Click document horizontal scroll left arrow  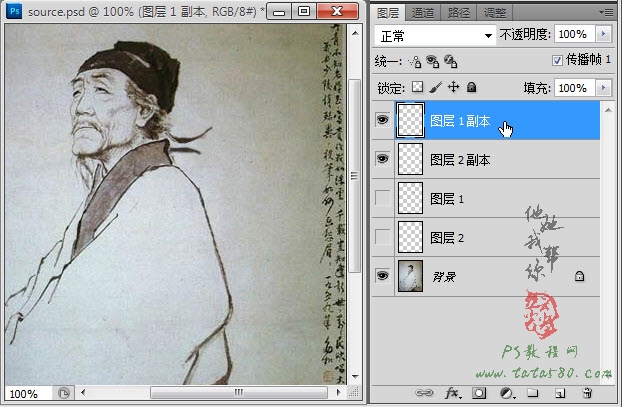[83, 393]
